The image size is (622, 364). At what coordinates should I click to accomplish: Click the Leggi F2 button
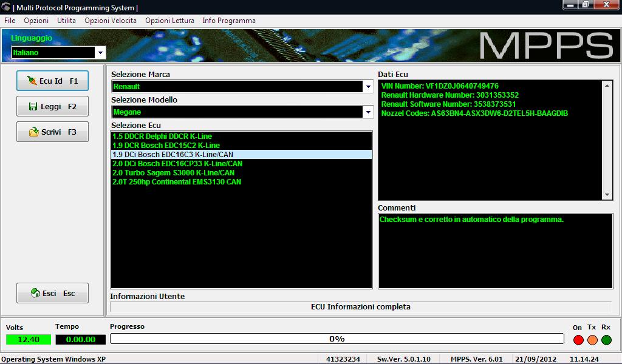[52, 106]
